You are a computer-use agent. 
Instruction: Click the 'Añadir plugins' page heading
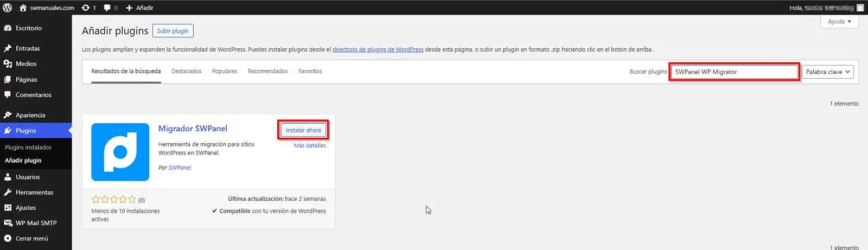(x=115, y=31)
